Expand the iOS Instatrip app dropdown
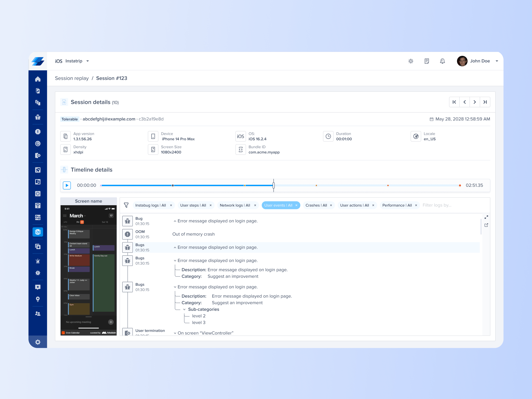Image resolution: width=532 pixels, height=399 pixels. click(88, 61)
